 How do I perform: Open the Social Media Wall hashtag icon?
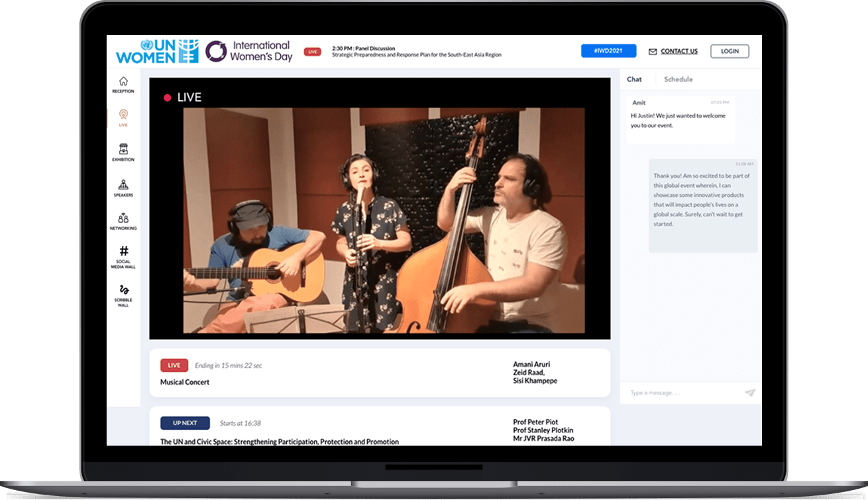click(123, 251)
